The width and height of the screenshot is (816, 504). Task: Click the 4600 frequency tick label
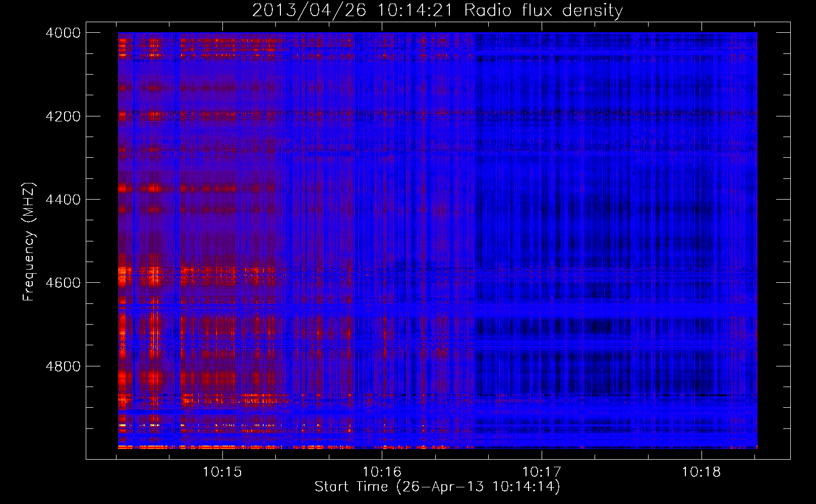click(63, 283)
